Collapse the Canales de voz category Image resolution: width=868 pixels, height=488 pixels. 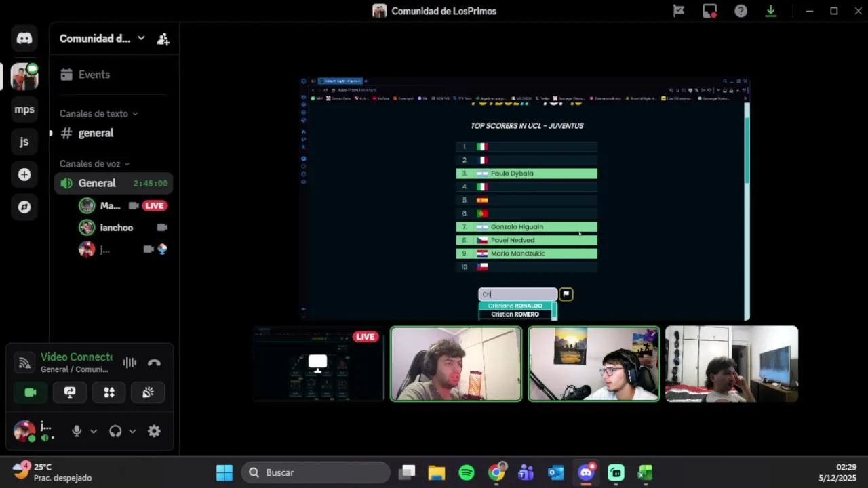point(94,163)
